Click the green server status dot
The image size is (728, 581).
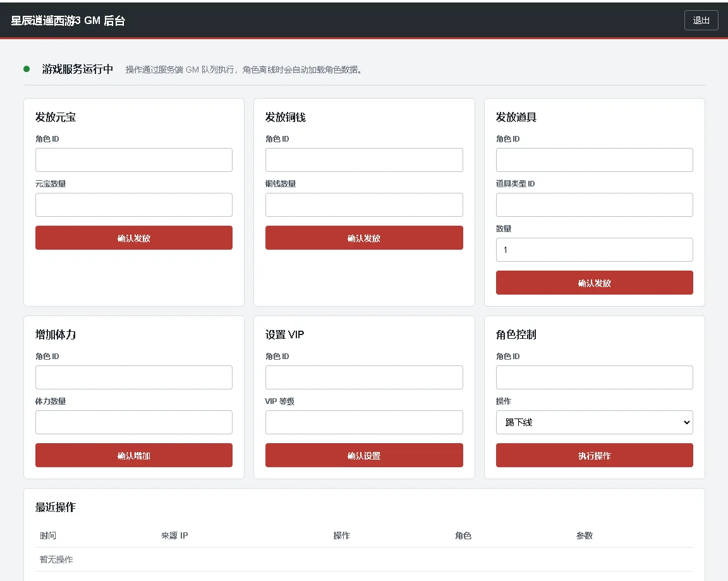click(27, 69)
